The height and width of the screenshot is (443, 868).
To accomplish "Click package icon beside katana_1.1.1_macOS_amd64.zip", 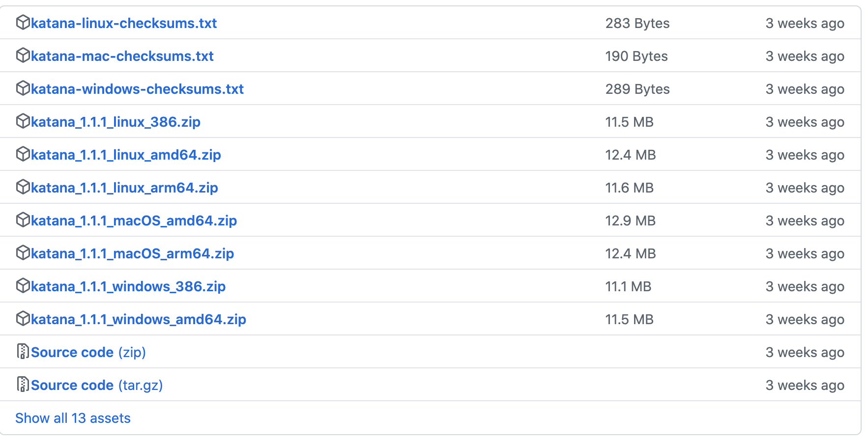I will pos(23,220).
